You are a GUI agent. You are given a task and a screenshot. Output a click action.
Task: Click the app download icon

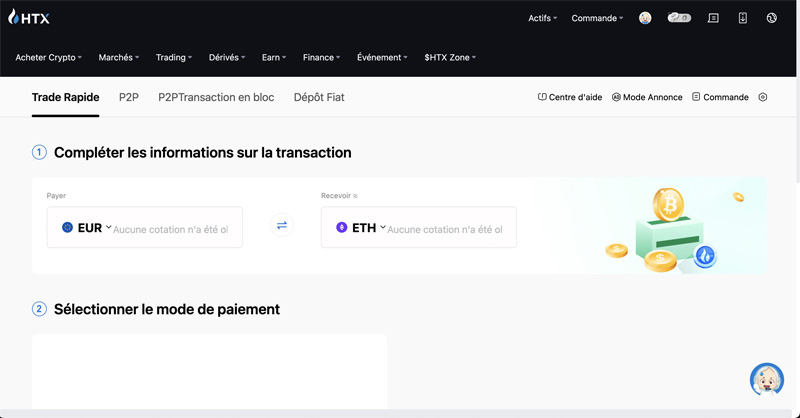pyautogui.click(x=742, y=18)
